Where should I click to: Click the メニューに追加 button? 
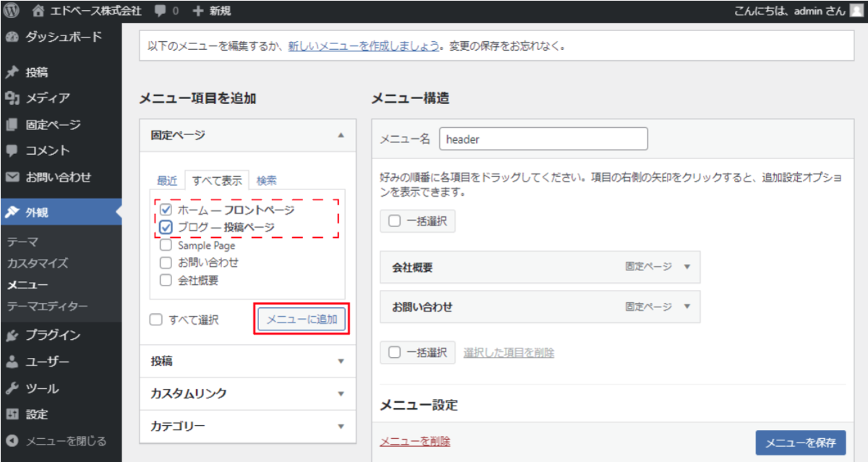(302, 320)
